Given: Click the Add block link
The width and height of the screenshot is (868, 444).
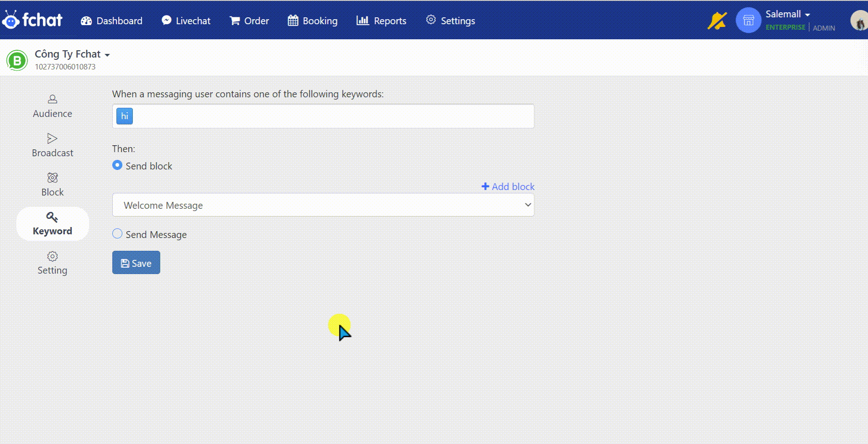Looking at the screenshot, I should (x=508, y=186).
